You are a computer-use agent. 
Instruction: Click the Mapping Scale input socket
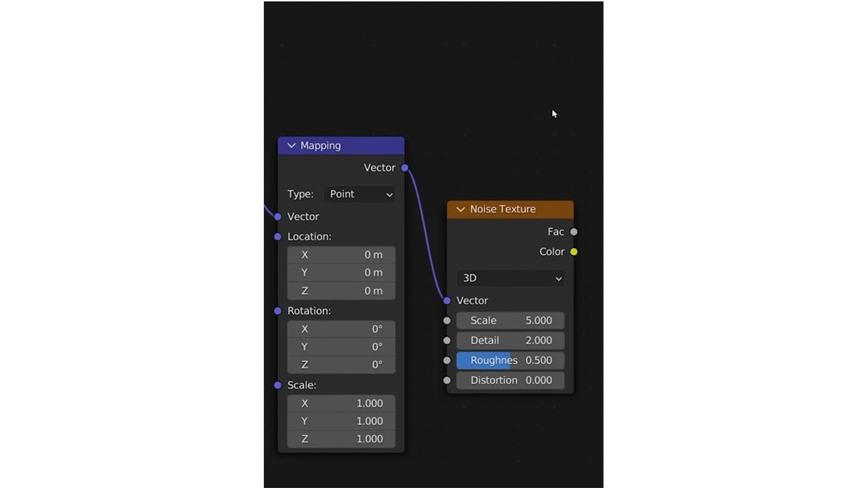click(x=278, y=385)
